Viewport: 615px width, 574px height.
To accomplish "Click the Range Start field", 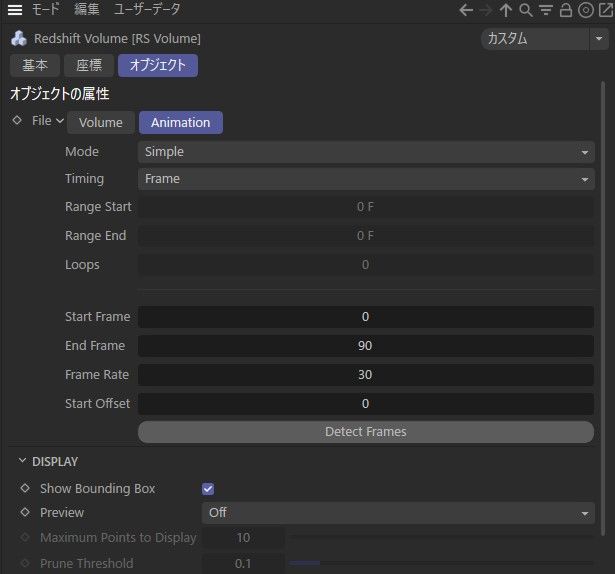I will (366, 207).
